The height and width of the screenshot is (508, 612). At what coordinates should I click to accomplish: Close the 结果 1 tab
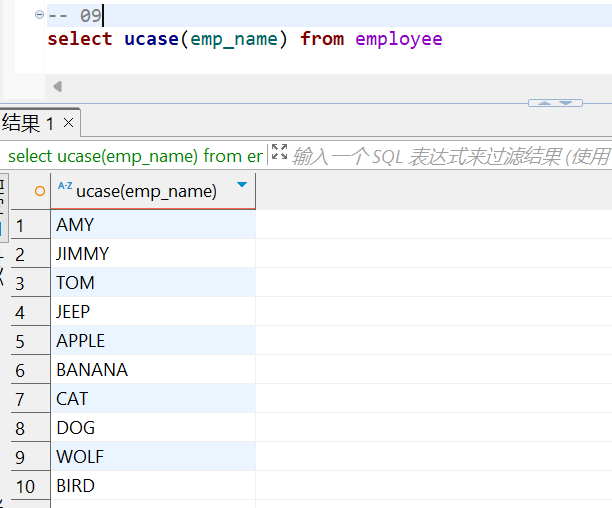(68, 123)
